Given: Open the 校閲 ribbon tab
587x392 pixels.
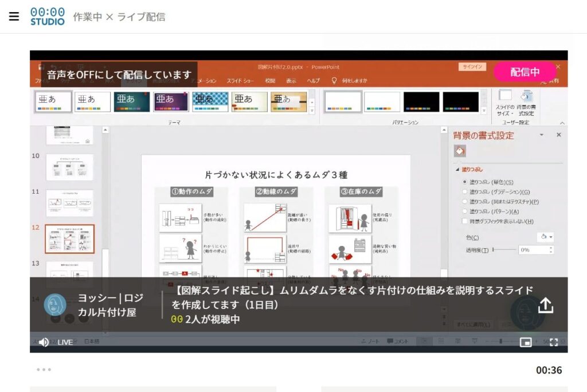Looking at the screenshot, I should point(271,80).
